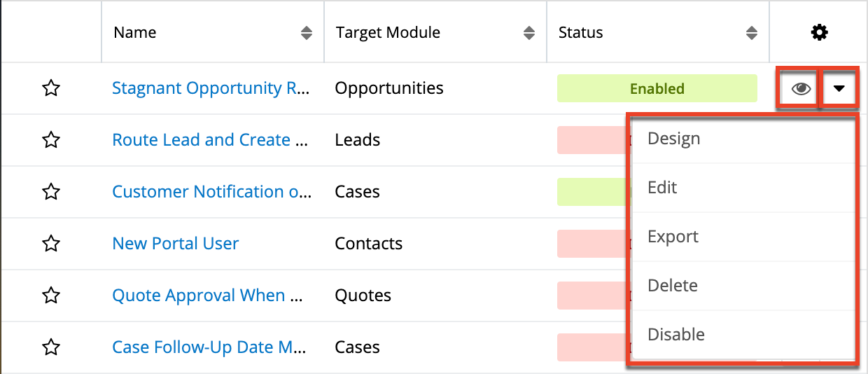This screenshot has width=868, height=374.
Task: Sort by Target Module column arrows
Action: [x=529, y=33]
